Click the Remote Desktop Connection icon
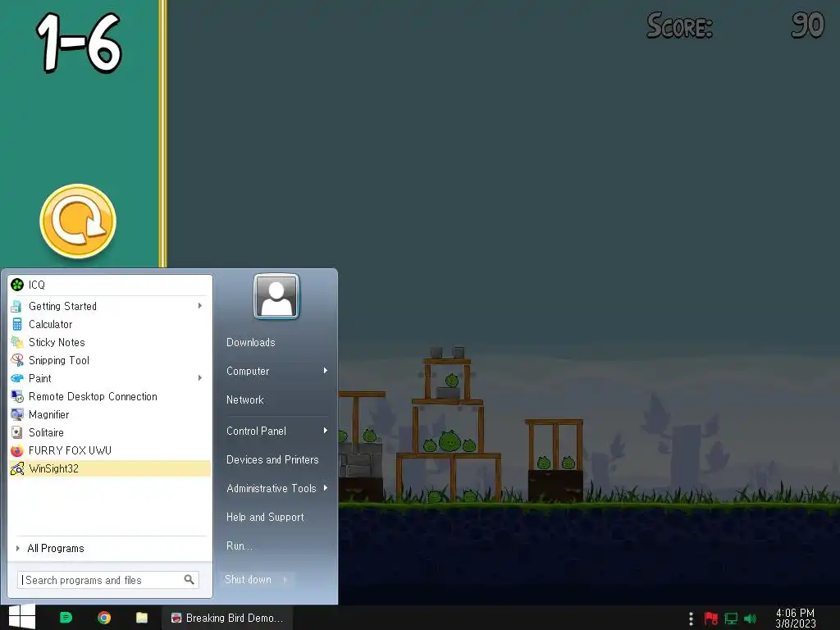The width and height of the screenshot is (840, 630). pyautogui.click(x=17, y=396)
